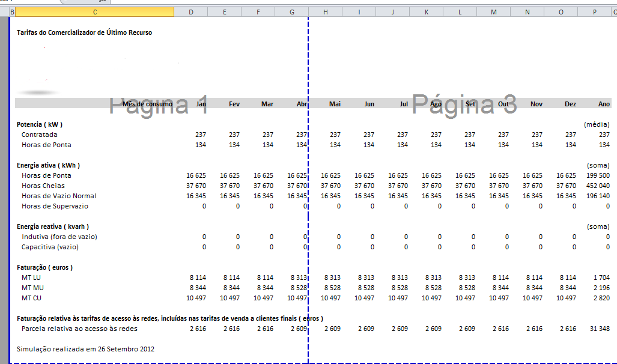Select the 'Horas de Vazio Normal' row label
Screen dimensions: 617x364
[x=59, y=196]
